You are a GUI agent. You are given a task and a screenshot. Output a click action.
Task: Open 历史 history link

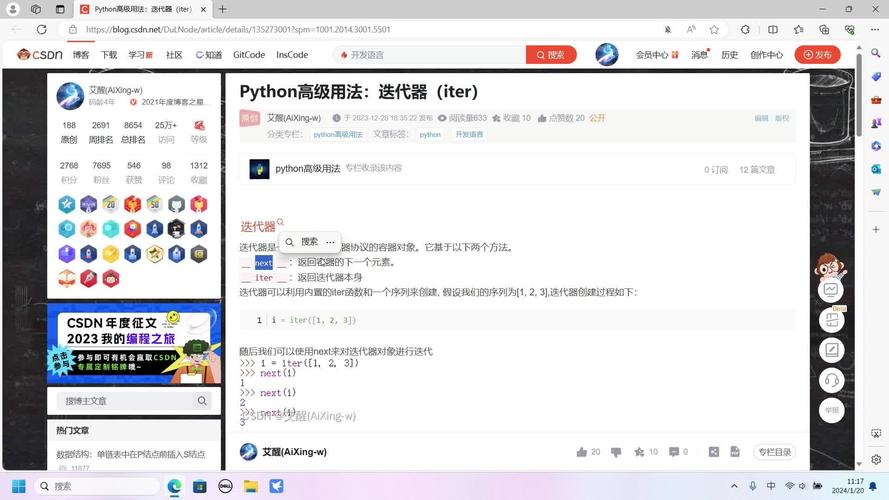[729, 54]
